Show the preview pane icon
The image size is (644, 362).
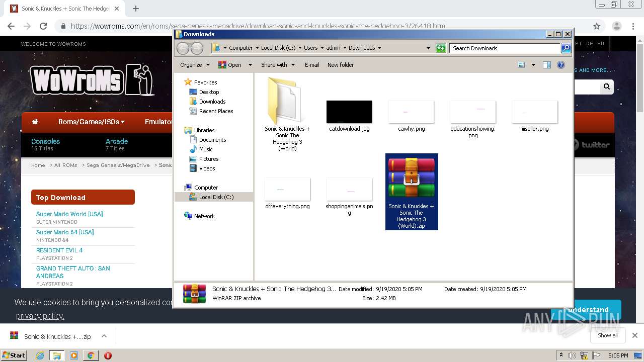(x=547, y=65)
